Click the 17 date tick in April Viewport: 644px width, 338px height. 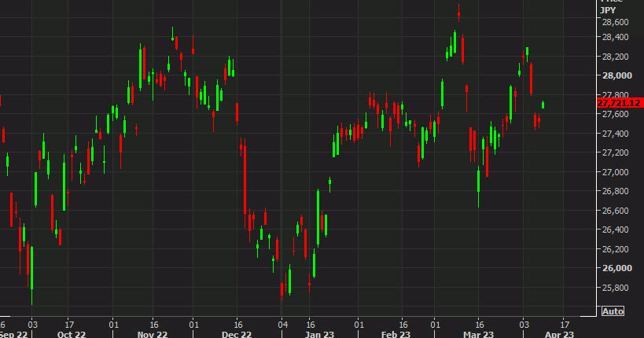(x=565, y=325)
